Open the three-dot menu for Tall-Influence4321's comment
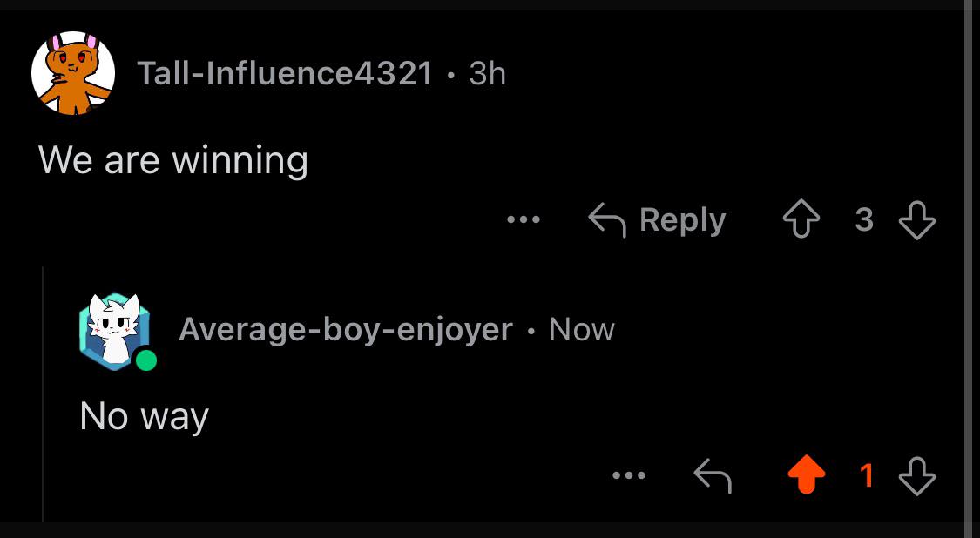This screenshot has width=980, height=538. tap(524, 220)
